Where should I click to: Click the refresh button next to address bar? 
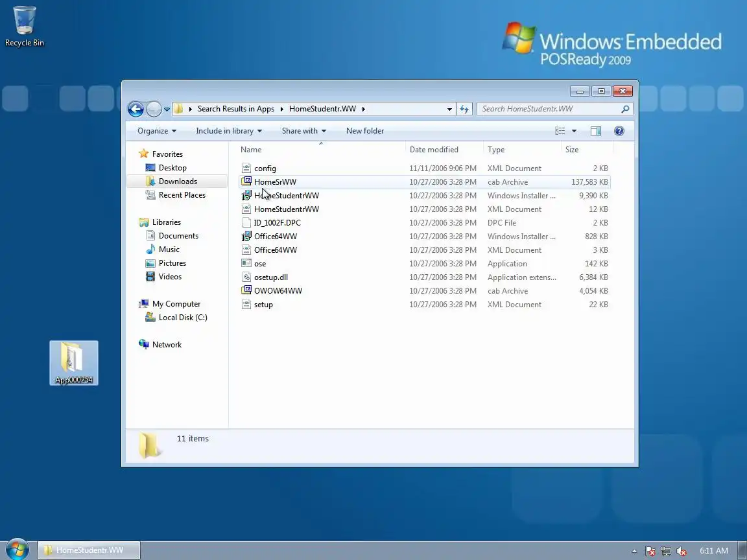point(464,109)
